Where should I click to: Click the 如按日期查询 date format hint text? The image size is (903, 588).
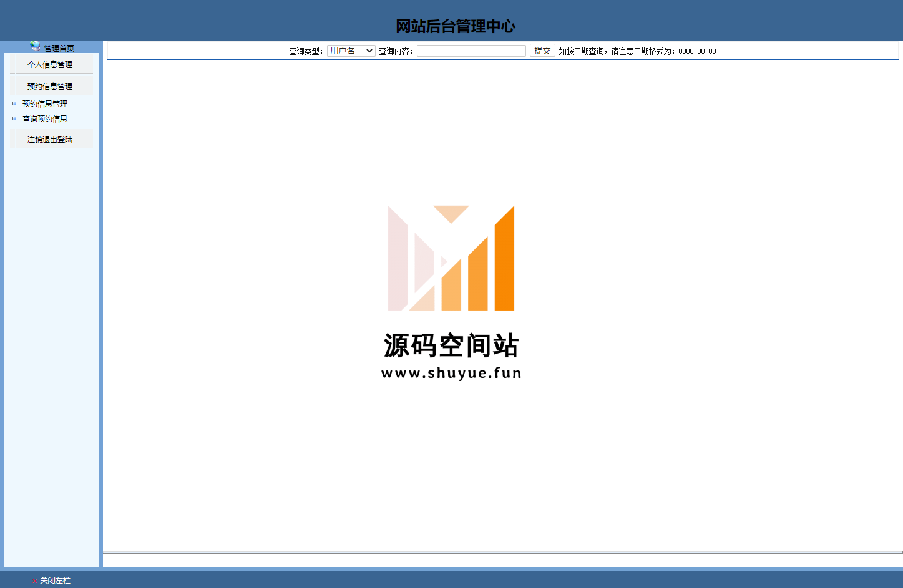point(637,51)
